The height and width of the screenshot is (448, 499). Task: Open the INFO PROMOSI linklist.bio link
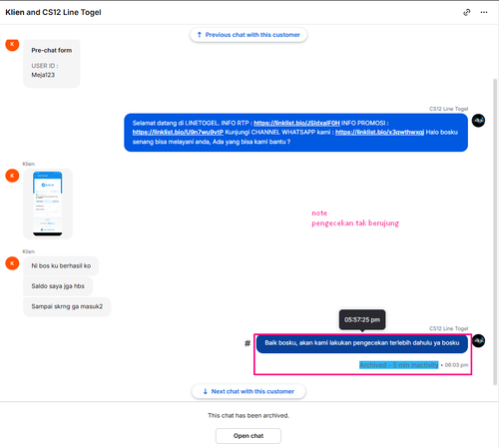pos(178,133)
